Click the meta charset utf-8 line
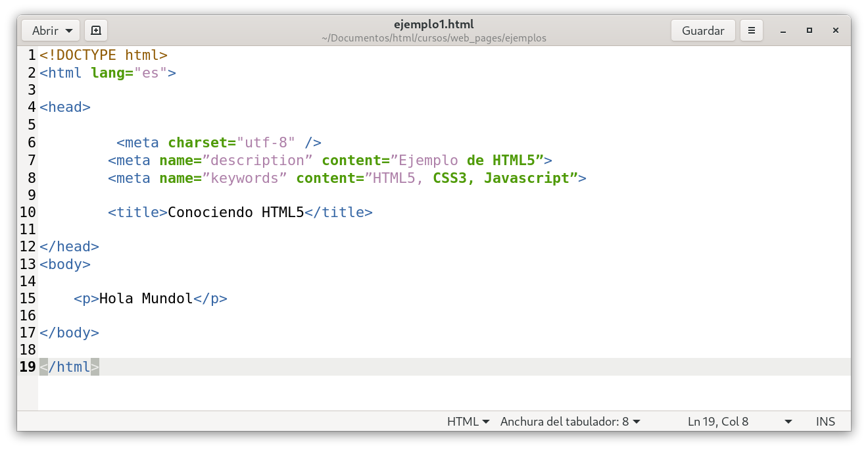The height and width of the screenshot is (450, 868). pos(218,143)
